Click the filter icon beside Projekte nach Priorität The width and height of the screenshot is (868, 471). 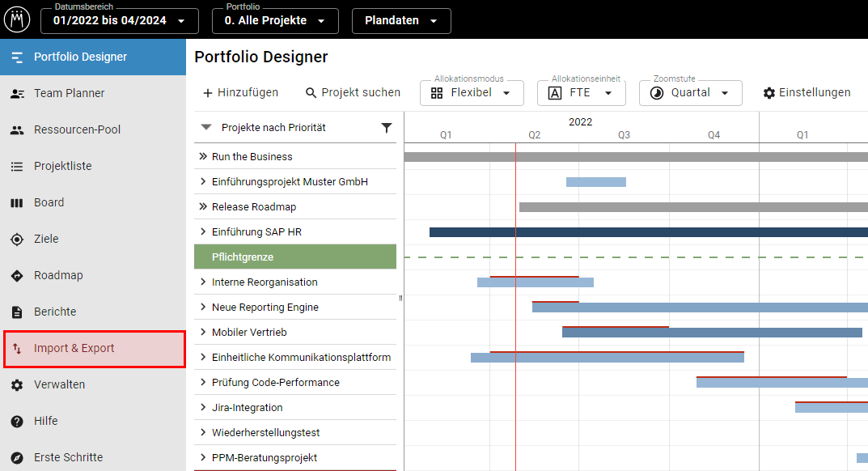tap(387, 128)
